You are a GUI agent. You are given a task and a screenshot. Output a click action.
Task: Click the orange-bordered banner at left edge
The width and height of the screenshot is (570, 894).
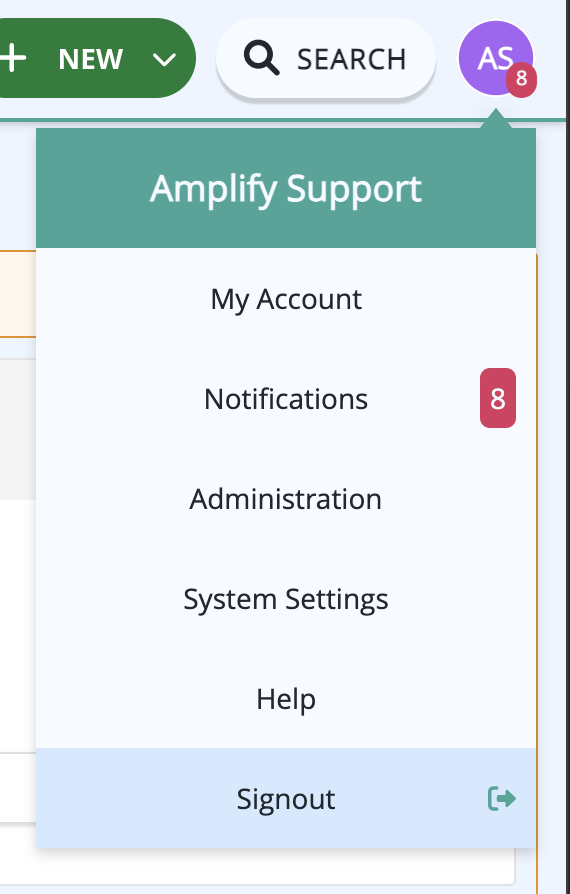pos(18,294)
